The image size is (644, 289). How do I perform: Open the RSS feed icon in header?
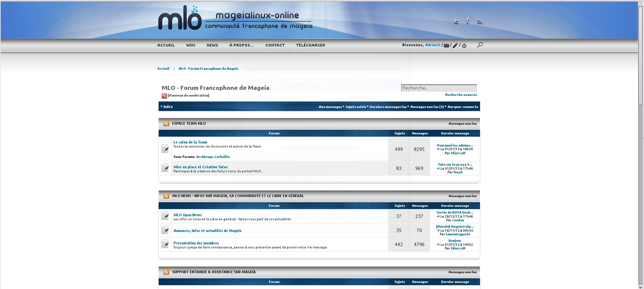click(480, 22)
